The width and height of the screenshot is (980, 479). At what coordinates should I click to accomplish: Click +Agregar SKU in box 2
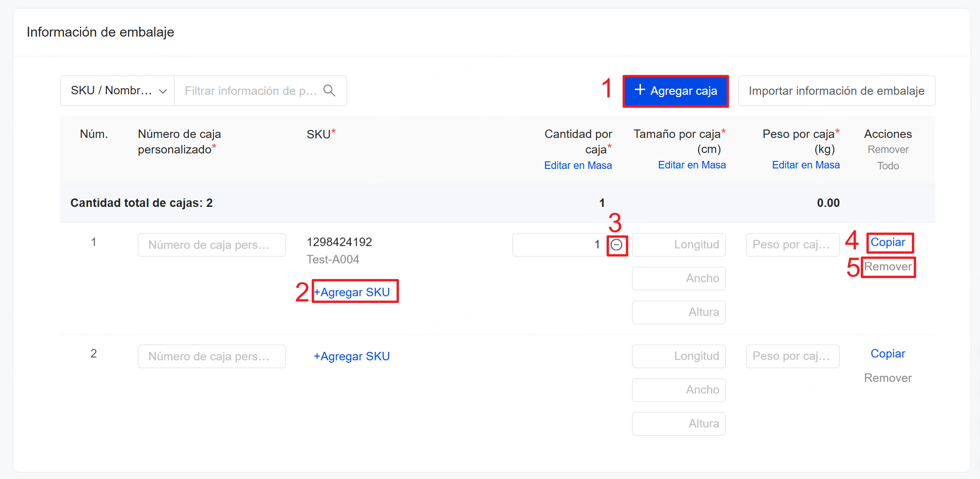tap(352, 357)
